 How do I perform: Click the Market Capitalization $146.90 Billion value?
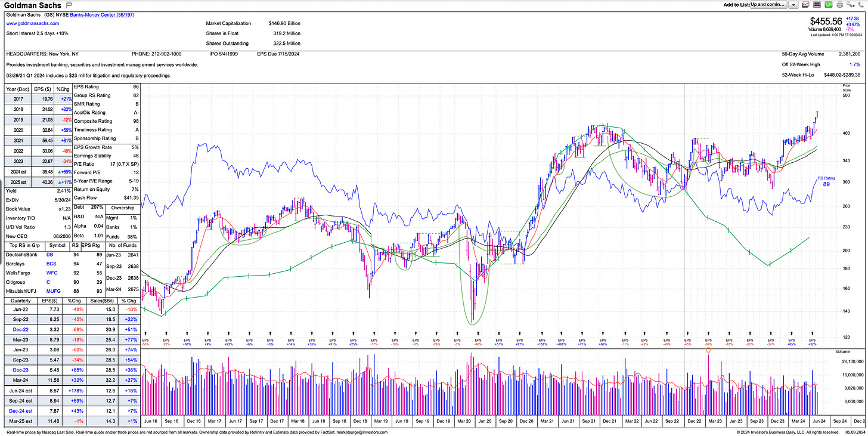tap(286, 23)
